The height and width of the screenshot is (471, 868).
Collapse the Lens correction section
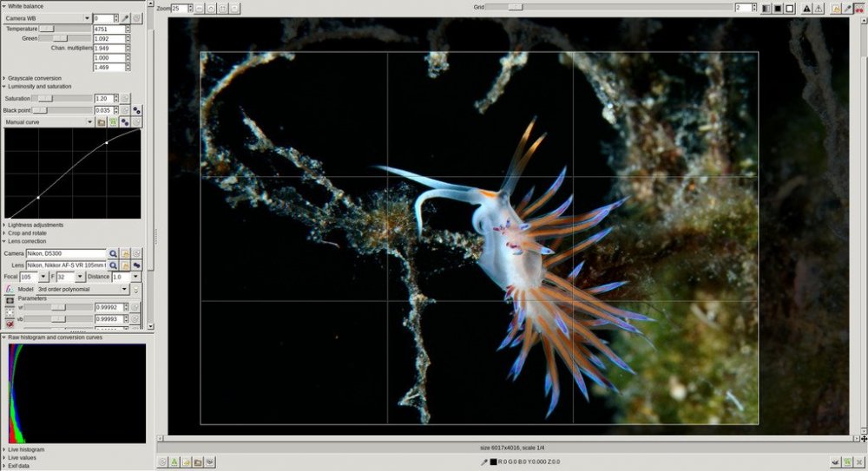[3, 241]
